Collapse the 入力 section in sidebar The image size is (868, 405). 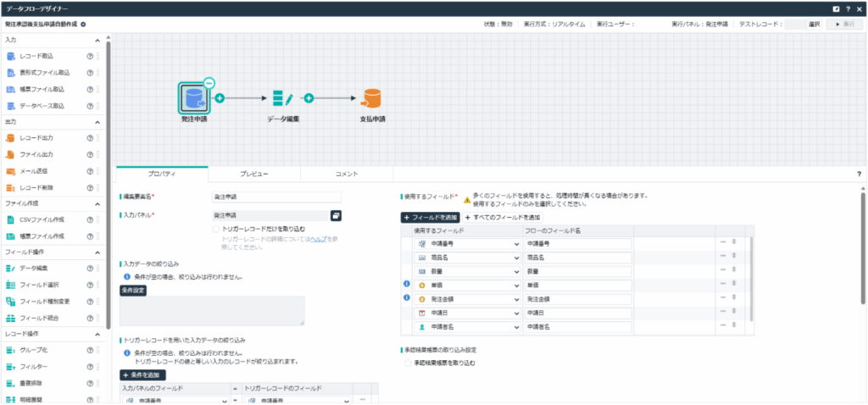pos(97,41)
